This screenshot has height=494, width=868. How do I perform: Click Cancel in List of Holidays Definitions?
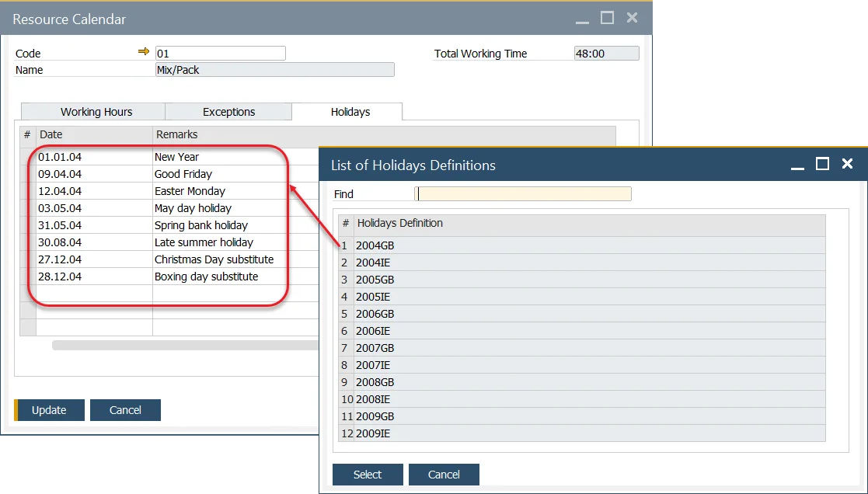[444, 474]
